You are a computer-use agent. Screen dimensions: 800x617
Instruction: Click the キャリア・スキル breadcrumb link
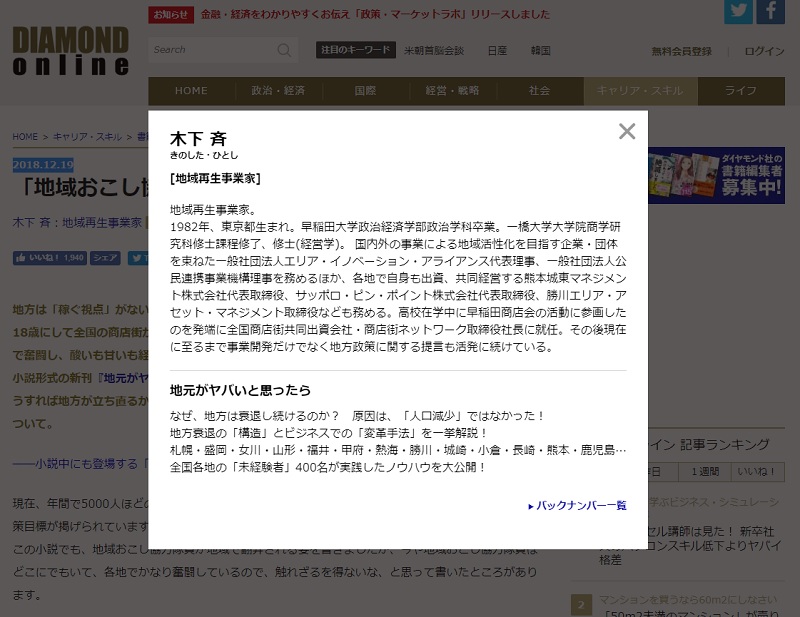(x=87, y=137)
